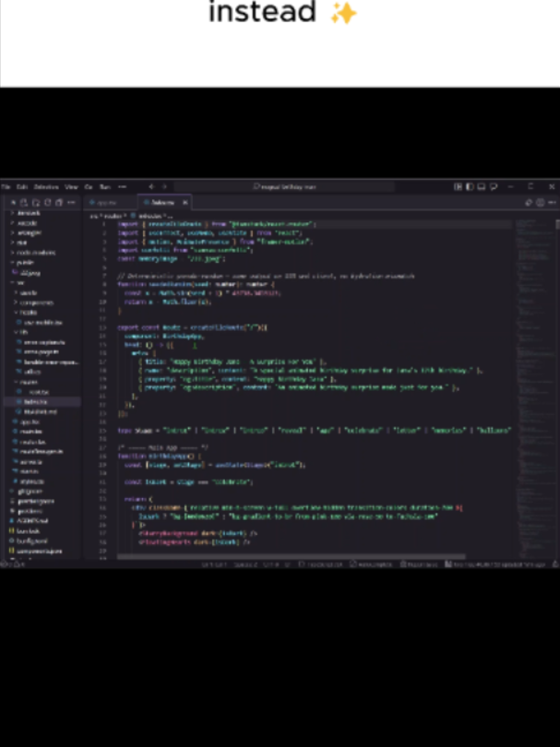Open the customize layout icon
This screenshot has height=747, width=560.
[458, 186]
